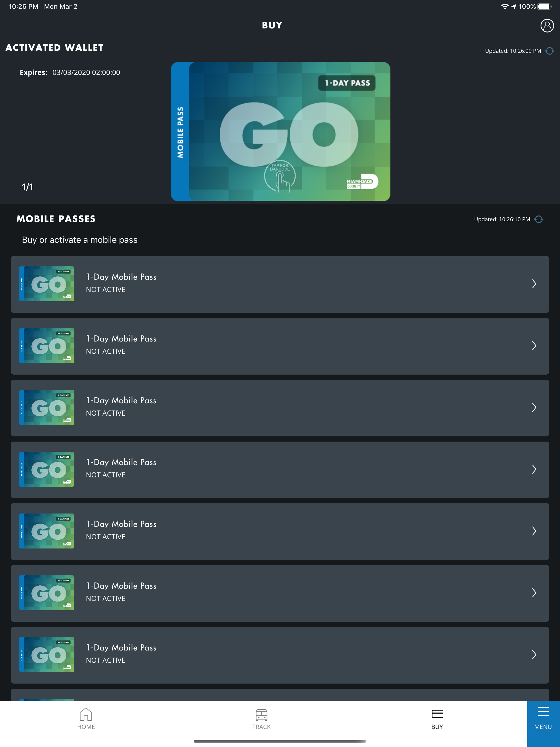Open the Track tab bus icon
Image resolution: width=560 pixels, height=747 pixels.
(261, 714)
